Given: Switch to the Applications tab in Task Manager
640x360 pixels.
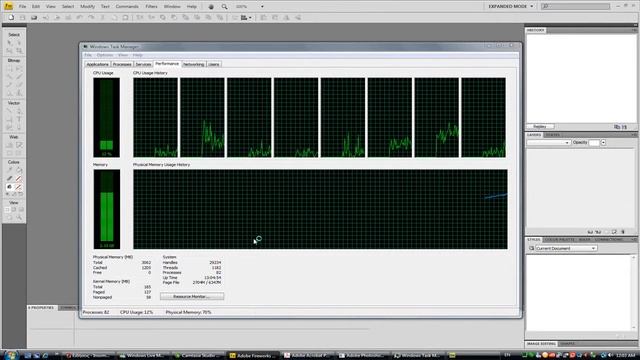Looking at the screenshot, I should coord(98,64).
